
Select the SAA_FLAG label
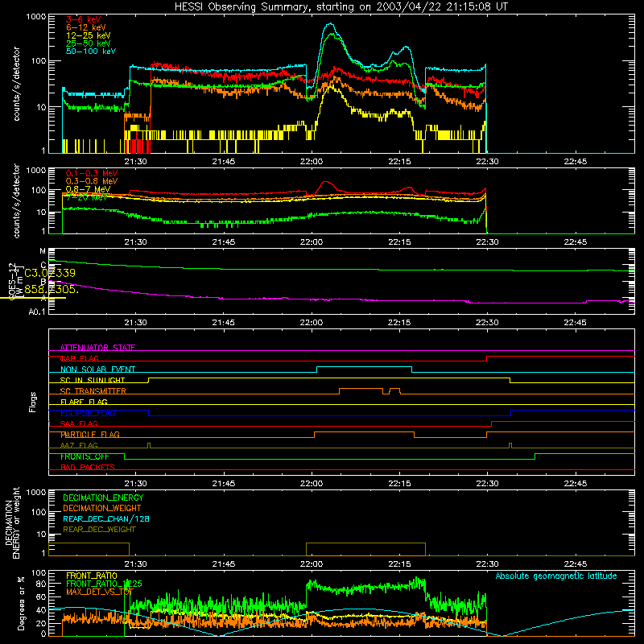pyautogui.click(x=79, y=423)
